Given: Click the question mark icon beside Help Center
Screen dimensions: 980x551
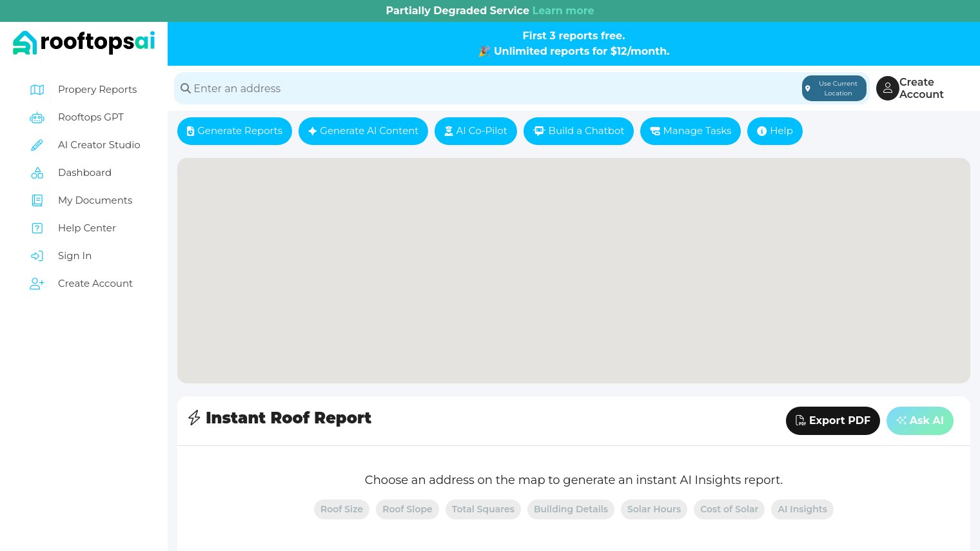Looking at the screenshot, I should click(x=37, y=228).
